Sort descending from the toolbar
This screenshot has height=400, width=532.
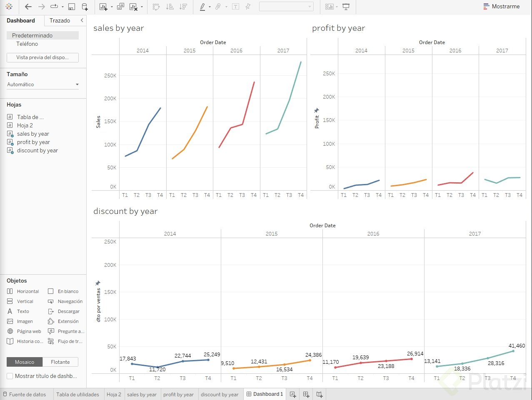(x=183, y=7)
